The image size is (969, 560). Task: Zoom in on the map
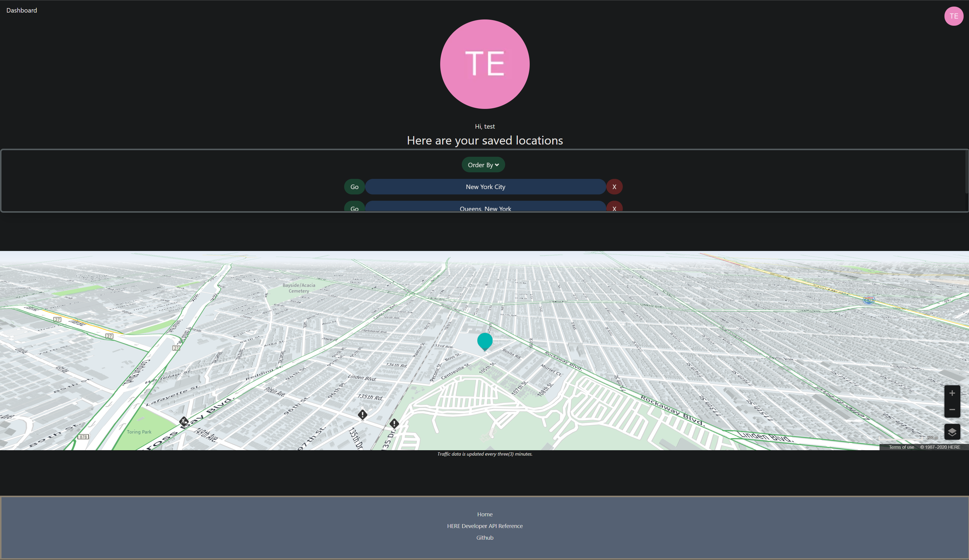point(952,393)
